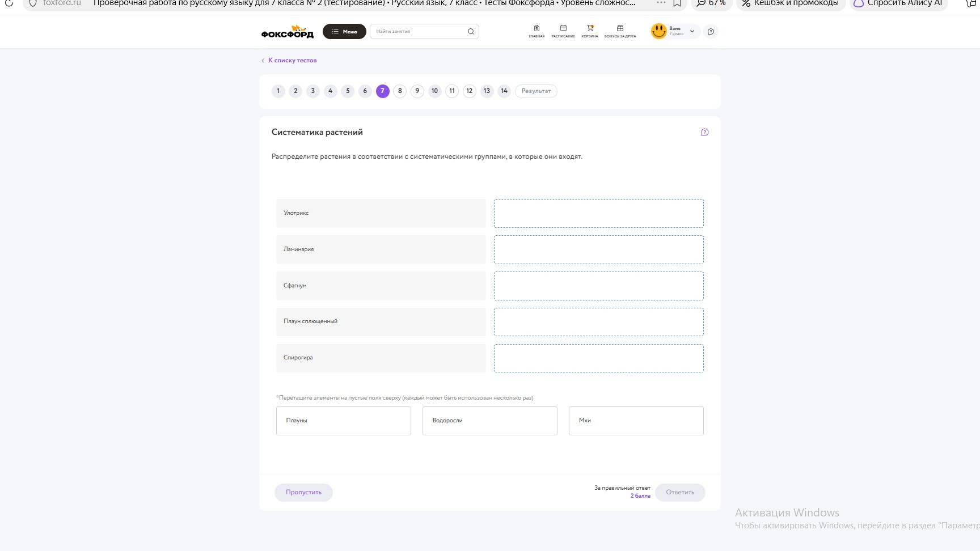
Task: Select current question 7 tab
Action: coord(382,91)
